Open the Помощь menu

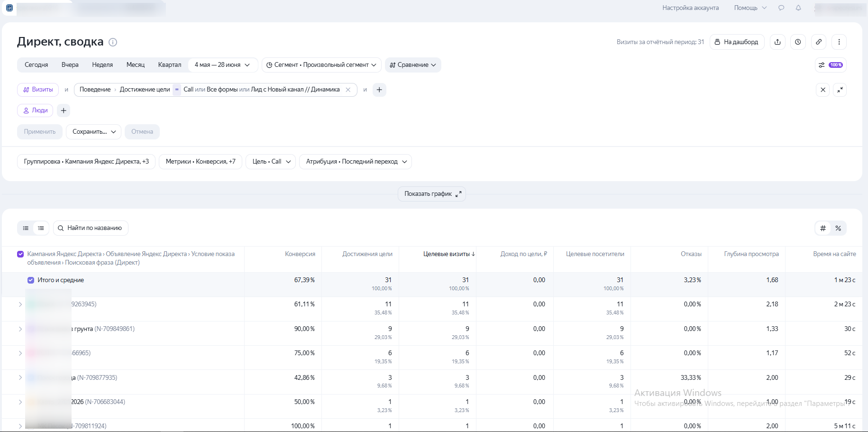(750, 8)
